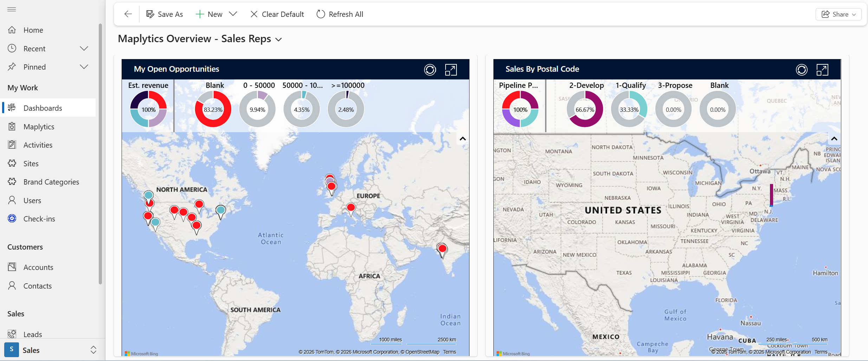Image resolution: width=868 pixels, height=361 pixels.
Task: Open the hamburger navigation menu
Action: [x=11, y=9]
